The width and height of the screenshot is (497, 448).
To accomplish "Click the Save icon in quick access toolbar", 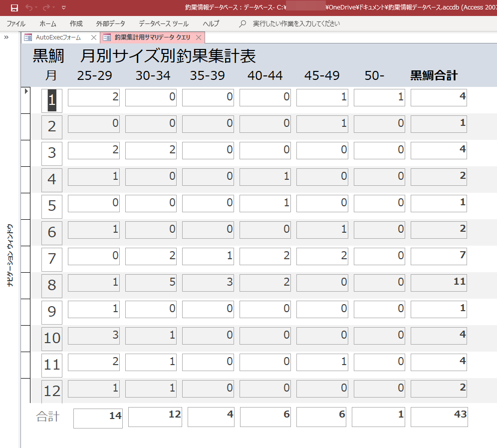I will pos(14,7).
